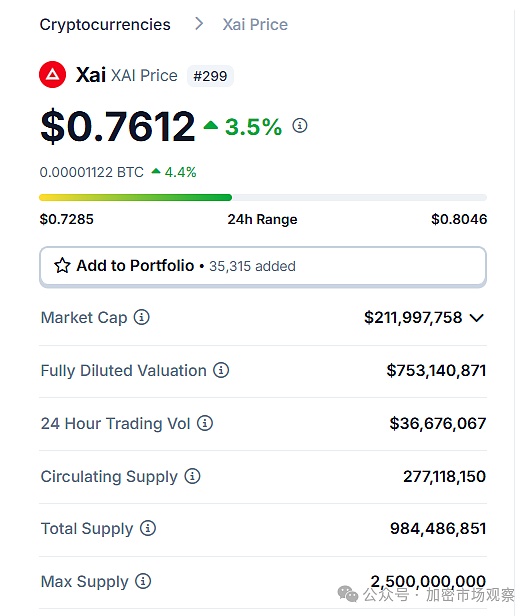Viewport: 532px width, 616px height.
Task: Click the $0.8046 24h high value
Action: 459,219
